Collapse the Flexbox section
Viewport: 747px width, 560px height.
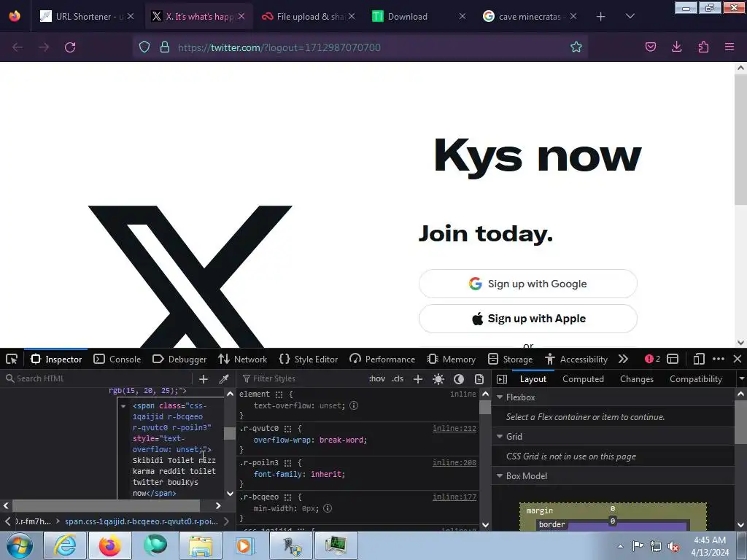tap(500, 397)
